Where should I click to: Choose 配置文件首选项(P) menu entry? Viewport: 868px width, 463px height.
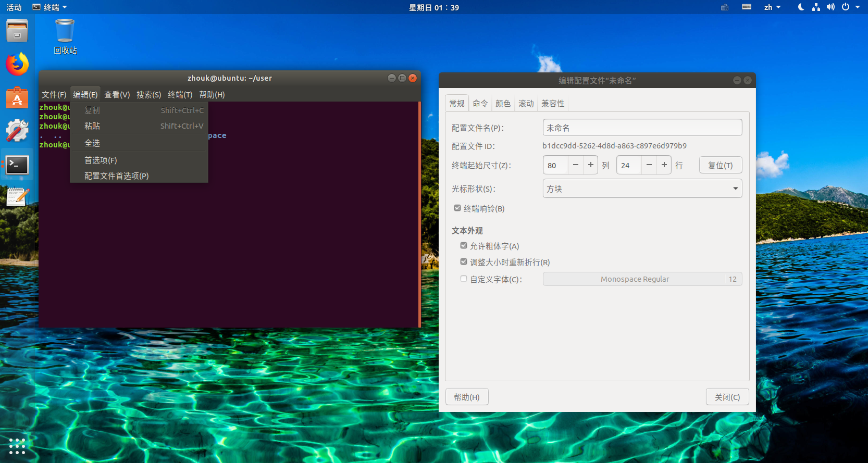click(x=139, y=176)
